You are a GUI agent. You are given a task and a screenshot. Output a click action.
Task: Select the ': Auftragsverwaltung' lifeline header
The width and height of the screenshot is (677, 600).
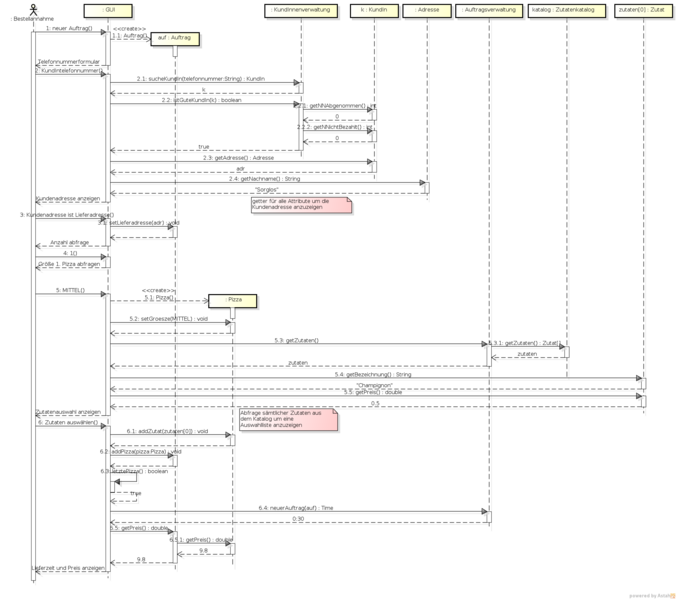[x=489, y=11]
